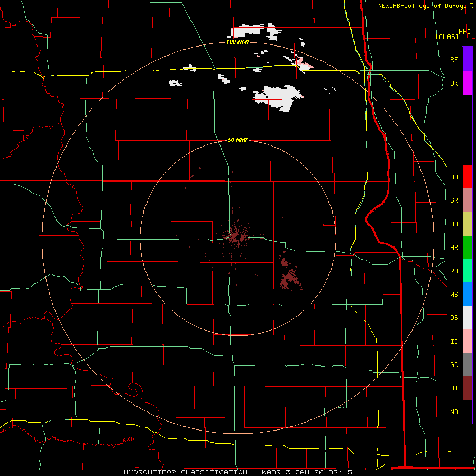This screenshot has height=476, width=476.
Task: Click the "ND" legend label
Action: click(454, 412)
